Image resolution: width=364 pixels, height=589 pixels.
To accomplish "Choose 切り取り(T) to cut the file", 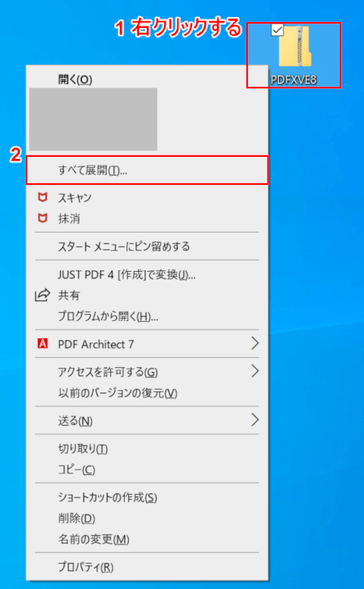I will pos(147,449).
